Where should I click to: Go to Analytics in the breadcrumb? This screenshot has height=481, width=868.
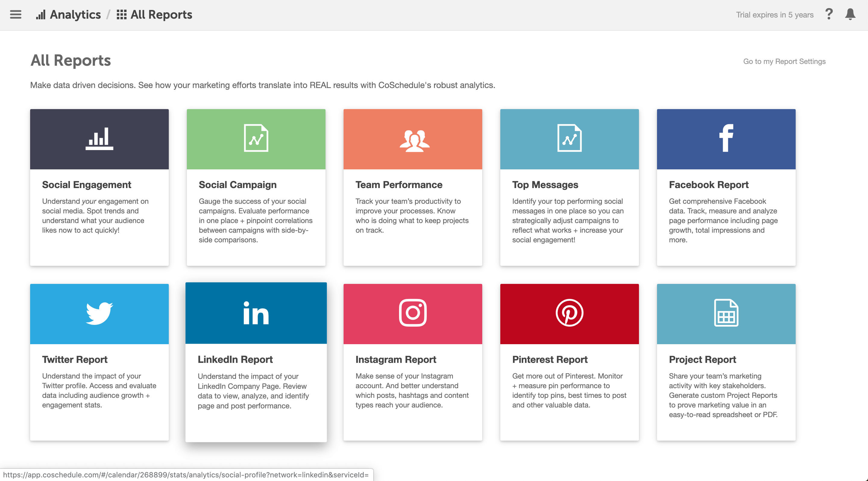point(75,14)
